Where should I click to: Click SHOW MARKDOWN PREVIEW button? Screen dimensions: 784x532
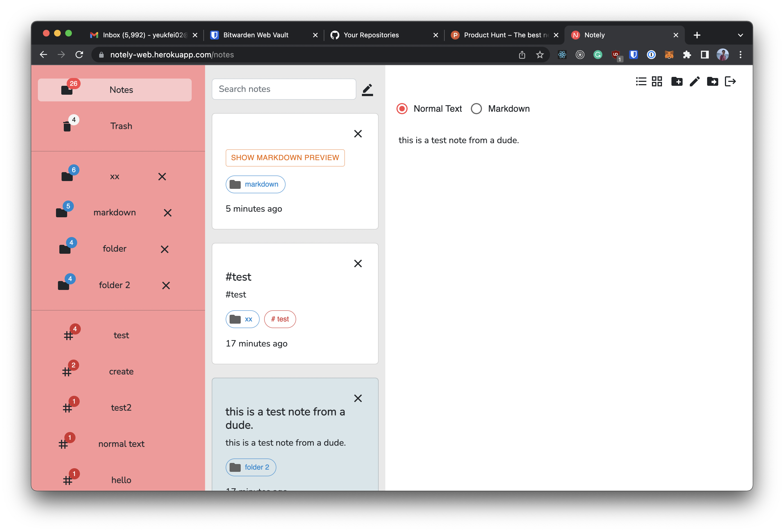click(285, 158)
